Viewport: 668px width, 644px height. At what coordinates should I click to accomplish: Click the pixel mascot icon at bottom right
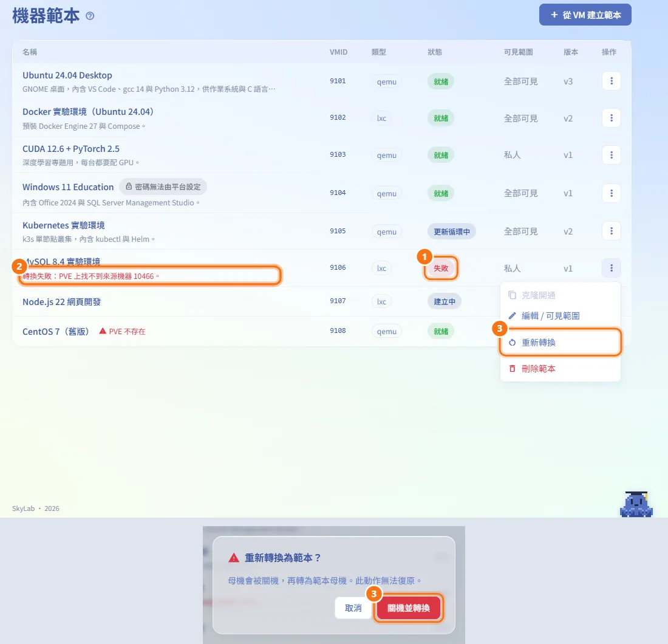coord(636,504)
